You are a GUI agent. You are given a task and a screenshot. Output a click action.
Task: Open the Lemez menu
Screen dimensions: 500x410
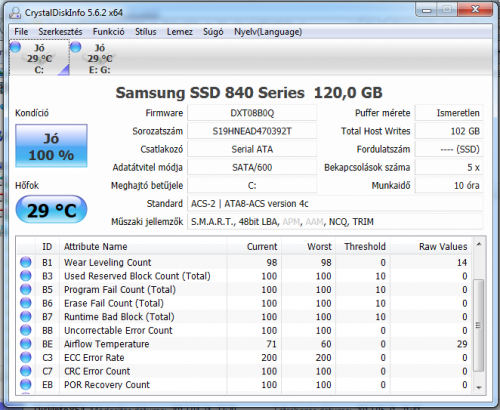(180, 32)
